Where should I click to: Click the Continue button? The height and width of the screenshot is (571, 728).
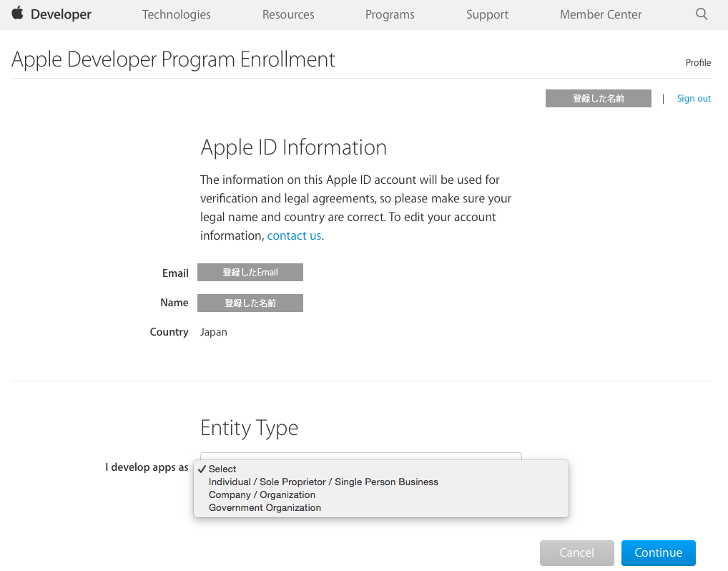pyautogui.click(x=659, y=553)
